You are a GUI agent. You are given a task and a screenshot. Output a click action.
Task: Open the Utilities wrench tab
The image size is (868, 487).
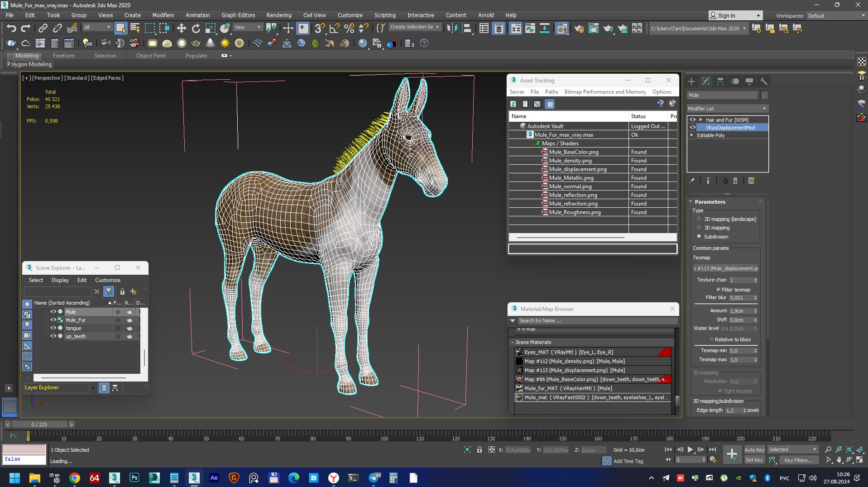click(764, 81)
